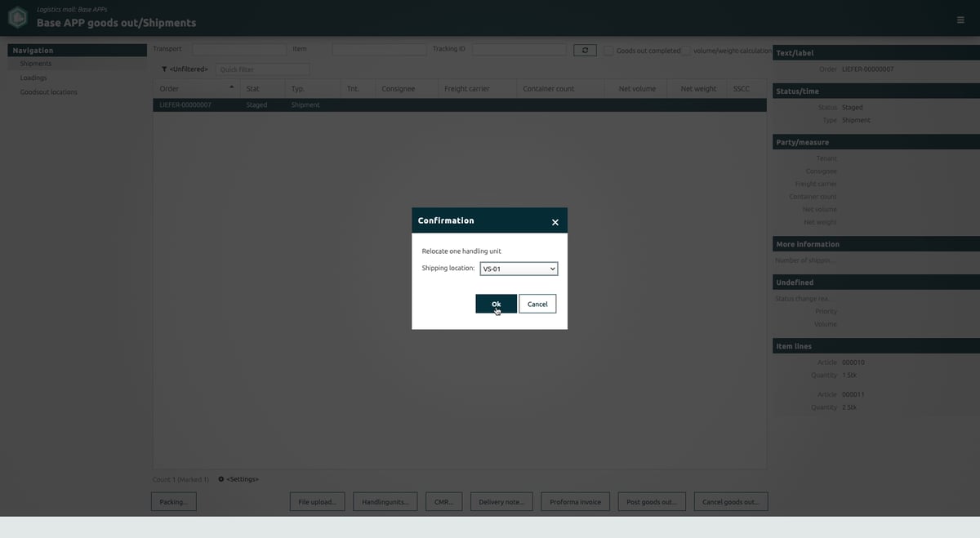This screenshot has width=980, height=538.
Task: Click the Post goods out button
Action: point(651,501)
